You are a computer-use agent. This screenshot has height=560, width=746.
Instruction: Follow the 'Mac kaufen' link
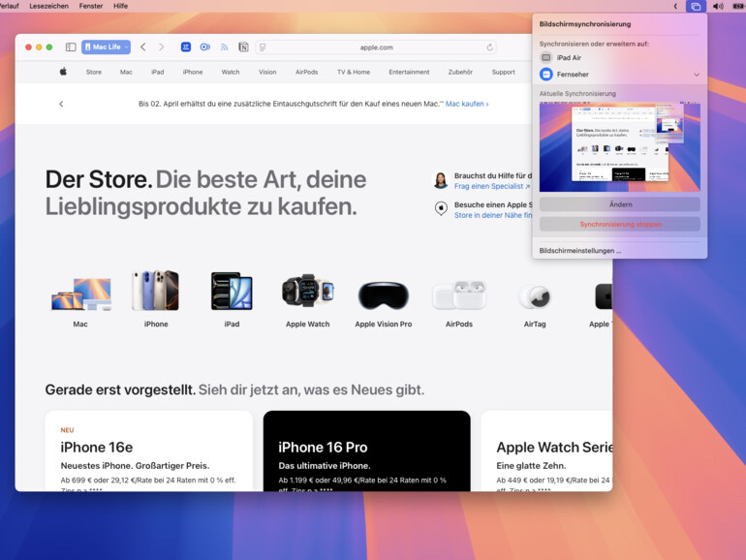pyautogui.click(x=467, y=104)
